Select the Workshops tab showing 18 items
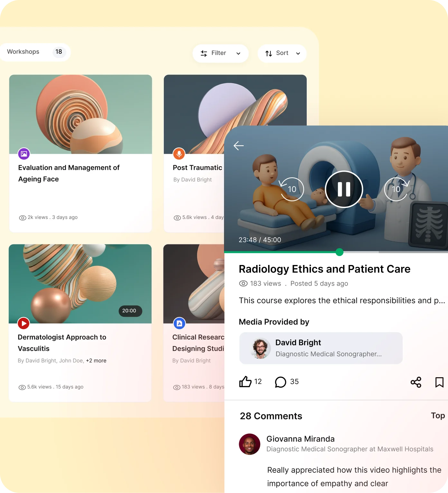This screenshot has width=448, height=493. pos(35,52)
